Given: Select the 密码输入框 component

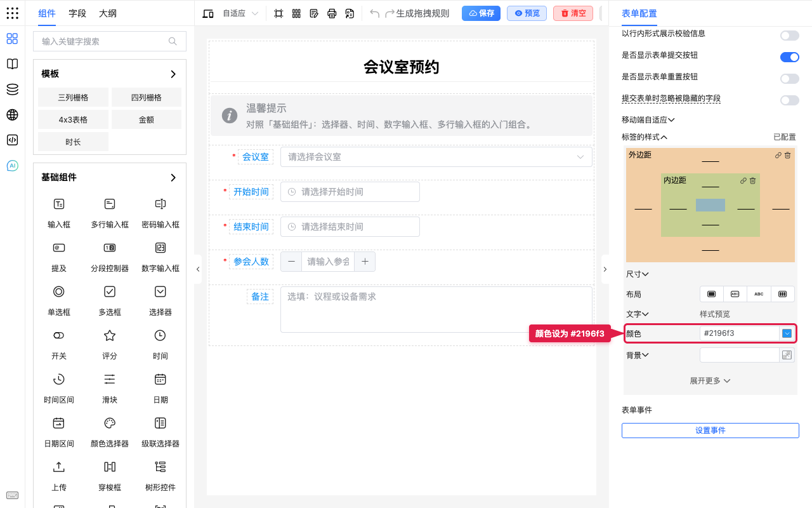Looking at the screenshot, I should (160, 213).
